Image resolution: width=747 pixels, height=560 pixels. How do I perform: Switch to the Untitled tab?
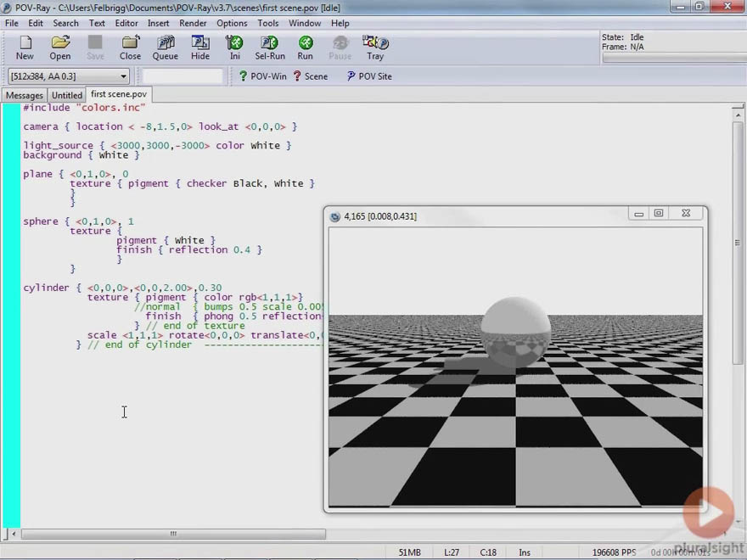67,95
